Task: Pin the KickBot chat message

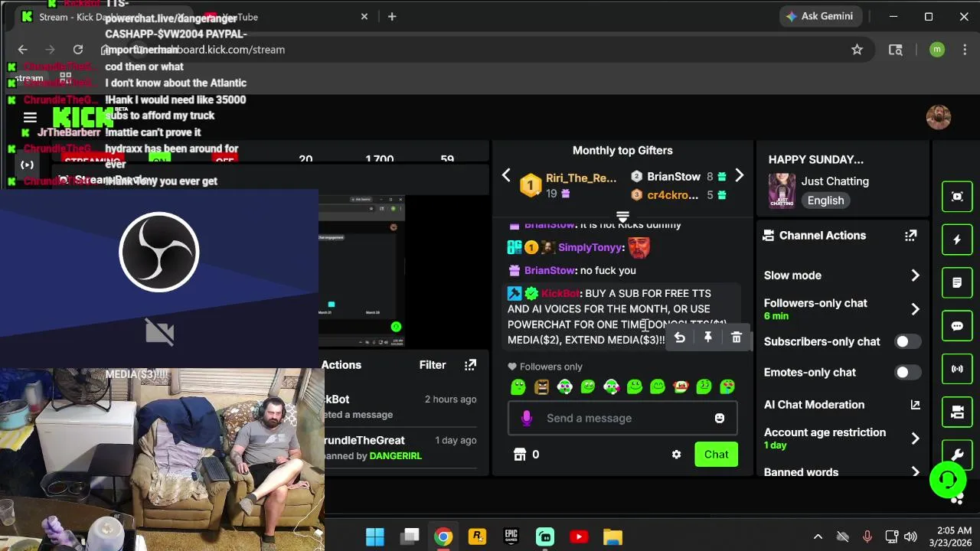Action: click(707, 337)
